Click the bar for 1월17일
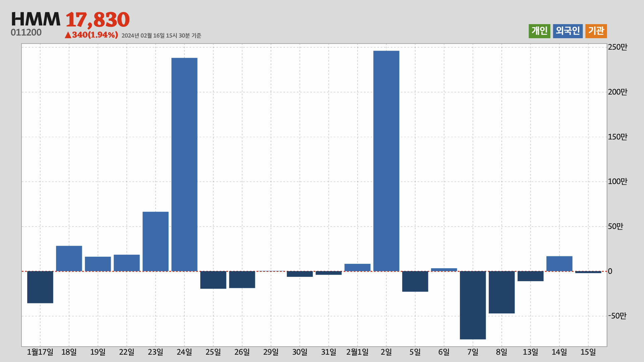This screenshot has width=644, height=362. point(40,287)
